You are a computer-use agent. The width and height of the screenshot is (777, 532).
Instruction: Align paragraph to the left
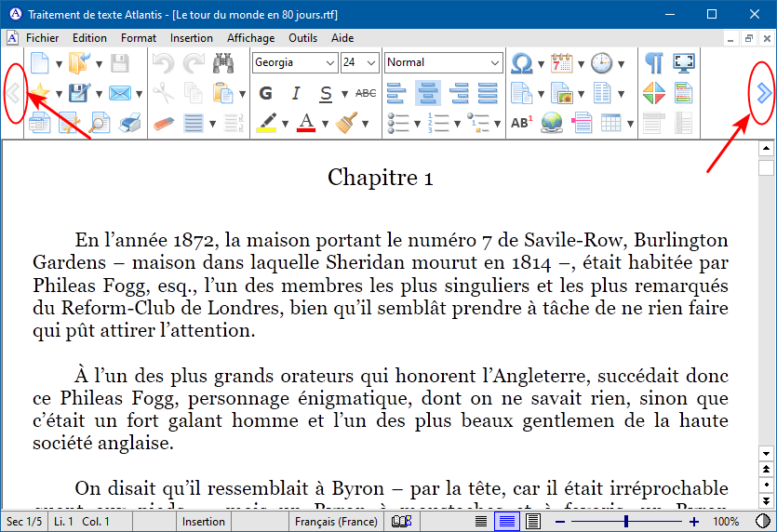(x=395, y=93)
